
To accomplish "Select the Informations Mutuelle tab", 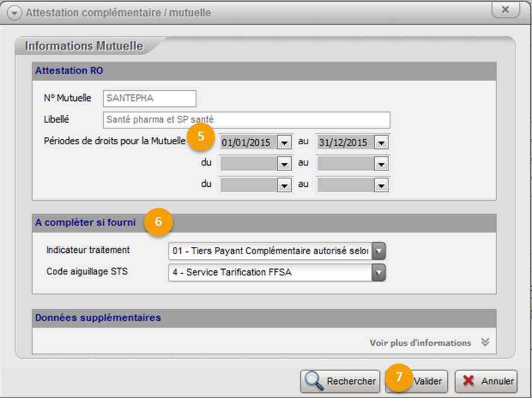I will pyautogui.click(x=84, y=46).
